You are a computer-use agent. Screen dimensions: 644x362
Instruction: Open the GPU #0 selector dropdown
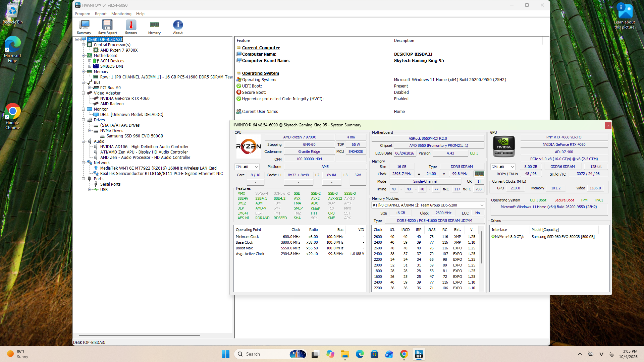pos(503,167)
